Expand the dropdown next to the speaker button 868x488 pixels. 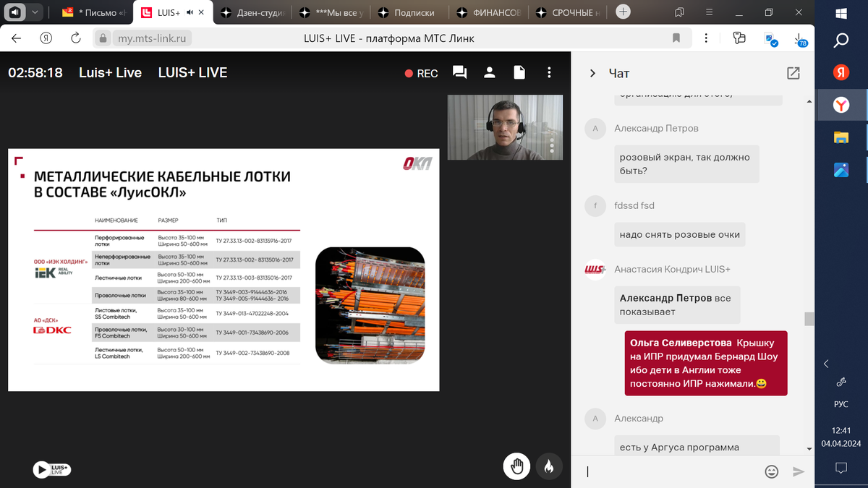[35, 12]
